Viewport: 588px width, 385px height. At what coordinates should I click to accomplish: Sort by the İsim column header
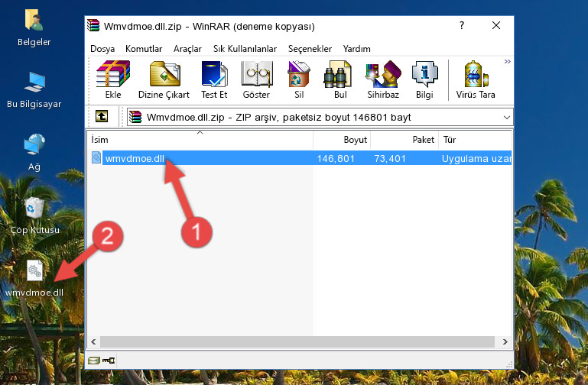click(x=200, y=140)
